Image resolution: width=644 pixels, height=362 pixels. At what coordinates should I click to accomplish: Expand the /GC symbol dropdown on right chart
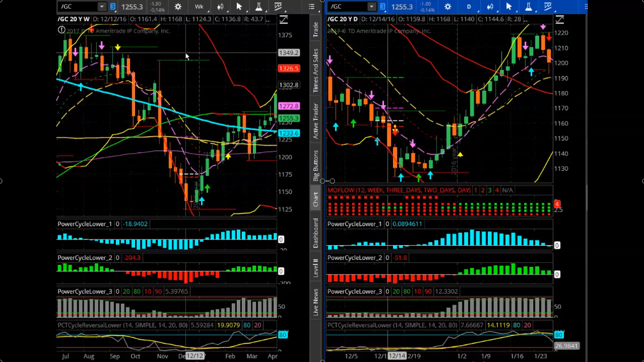371,7
